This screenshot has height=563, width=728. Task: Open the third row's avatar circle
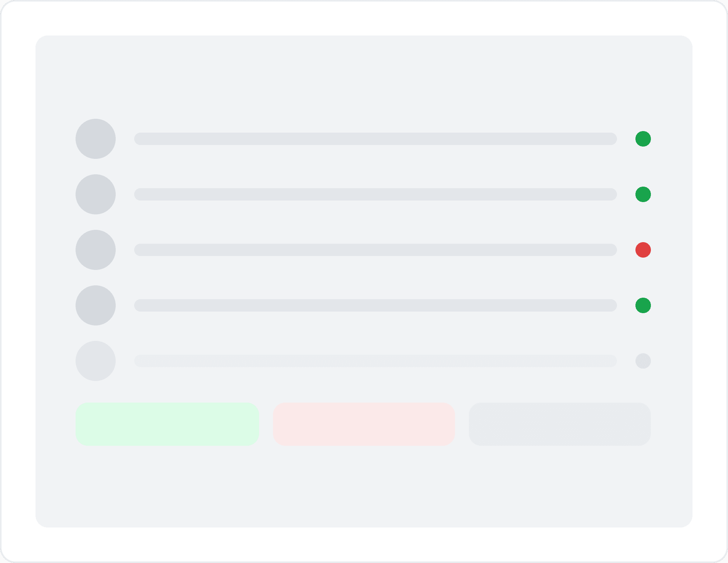click(x=96, y=250)
